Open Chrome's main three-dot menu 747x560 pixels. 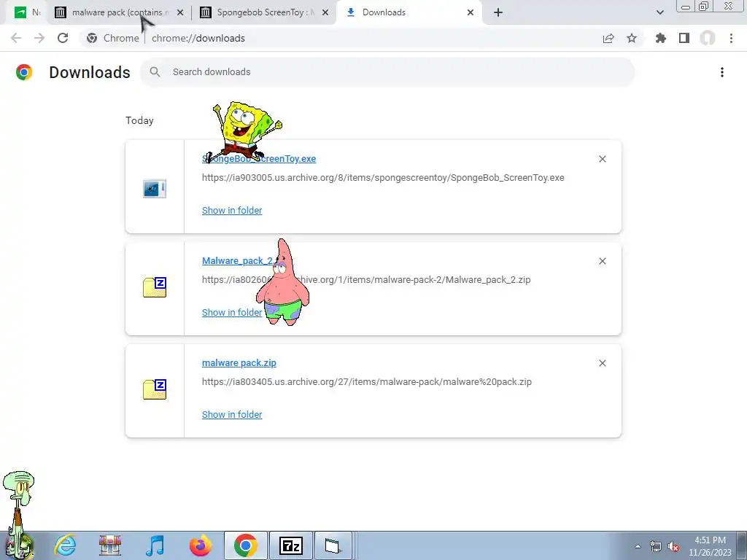[x=731, y=38]
